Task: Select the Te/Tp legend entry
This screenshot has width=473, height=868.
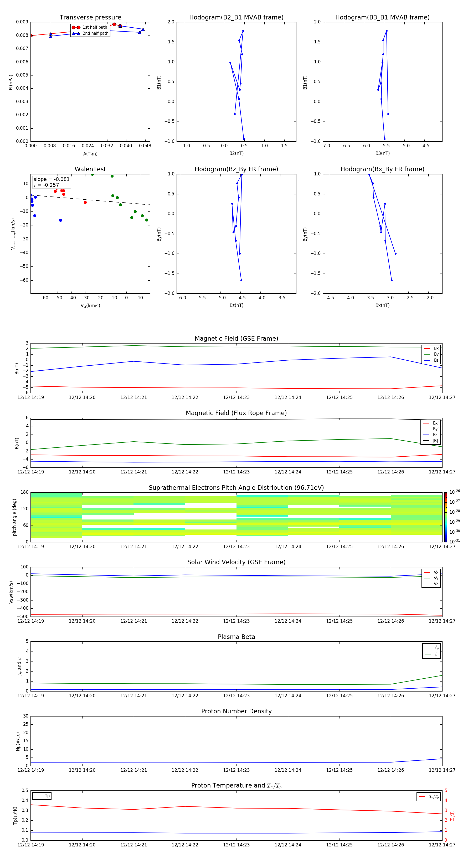Action: coord(429,796)
